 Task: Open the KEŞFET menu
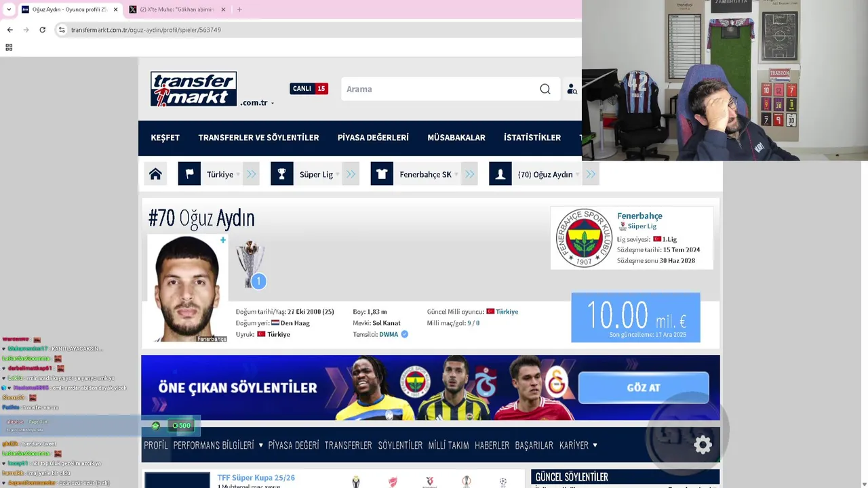pos(165,138)
